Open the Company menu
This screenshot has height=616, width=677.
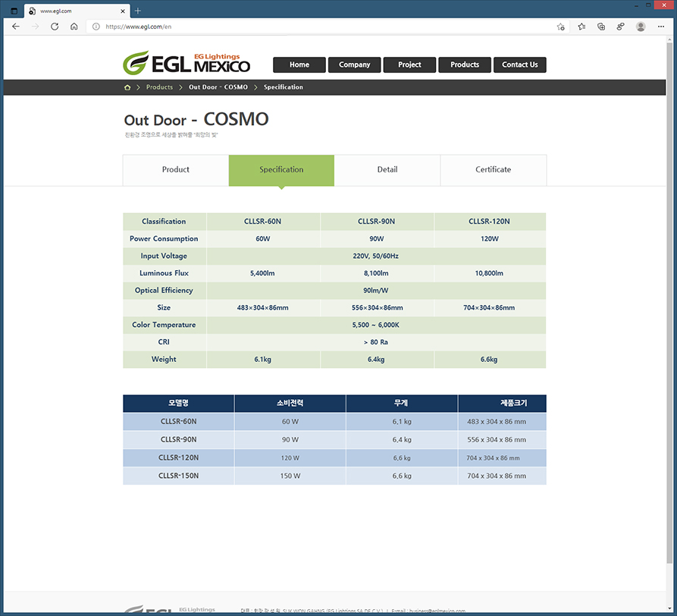(x=354, y=64)
